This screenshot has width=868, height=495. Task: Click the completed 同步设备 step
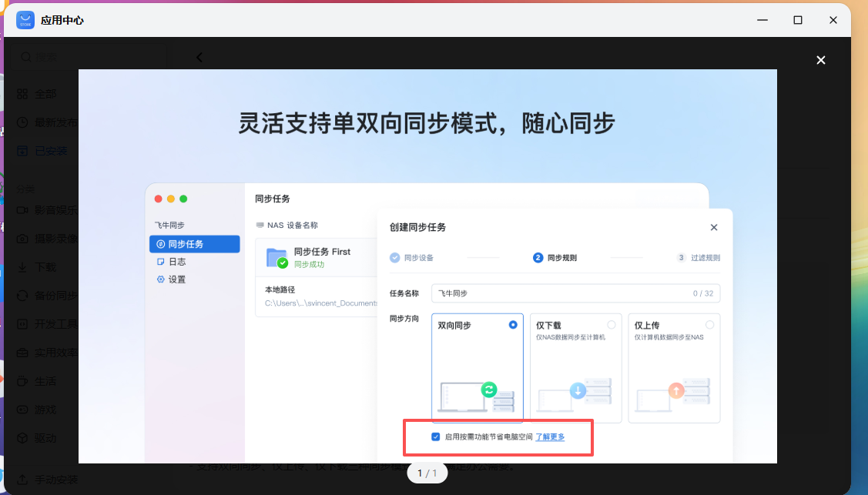411,258
